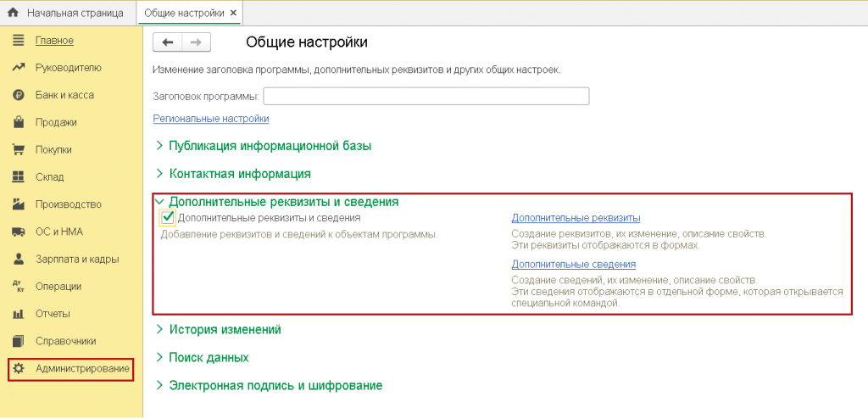868x419 pixels.
Task: Click the Производство factory icon
Action: pyautogui.click(x=18, y=204)
